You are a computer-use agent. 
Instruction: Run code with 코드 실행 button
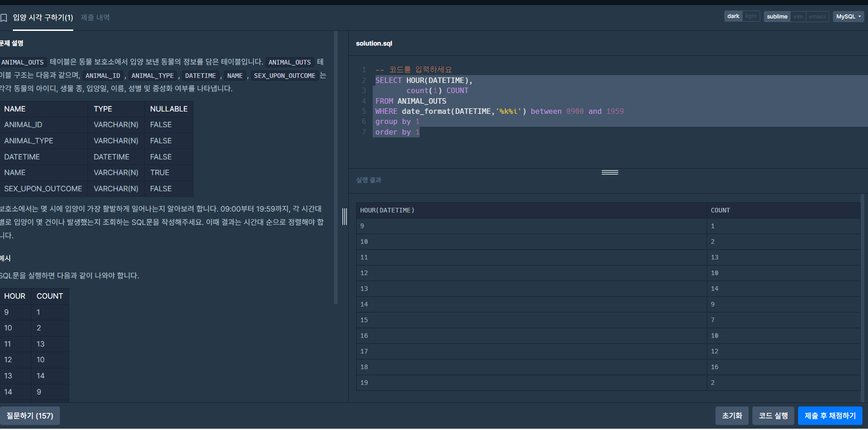point(773,416)
